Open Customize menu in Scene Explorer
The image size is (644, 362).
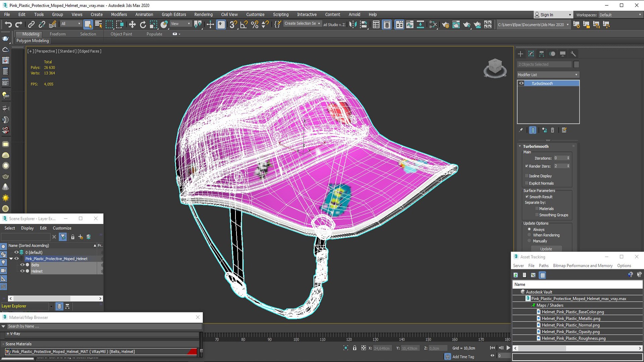click(x=62, y=228)
